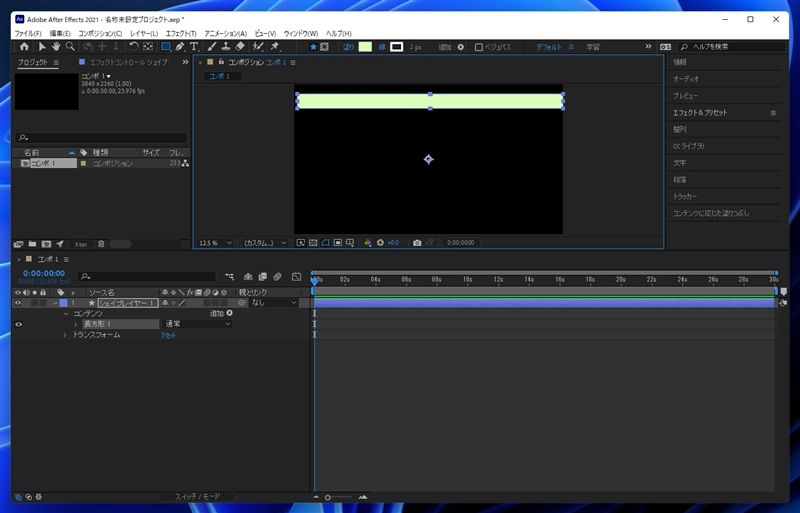Select the Eraser tool
This screenshot has height=513, width=800.
[x=240, y=47]
